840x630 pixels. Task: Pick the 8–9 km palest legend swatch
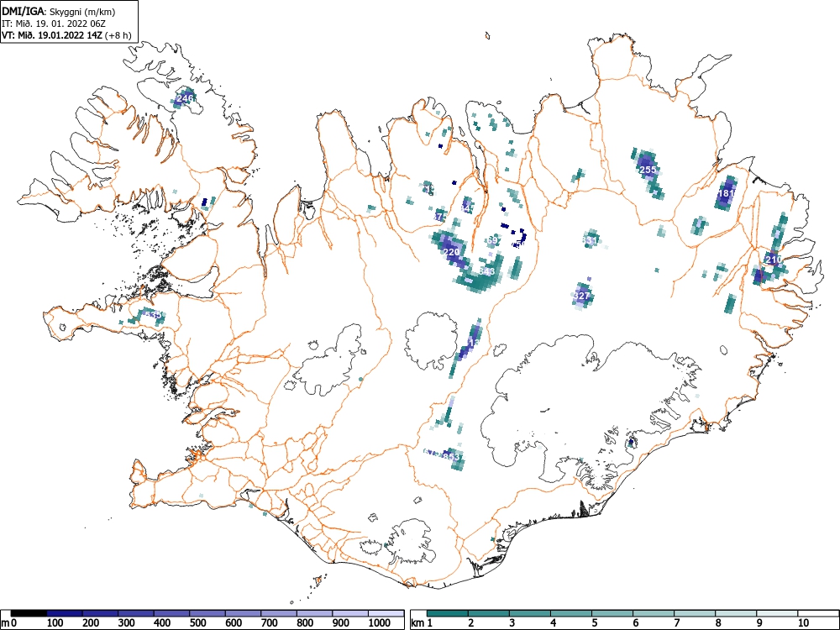pyautogui.click(x=736, y=613)
